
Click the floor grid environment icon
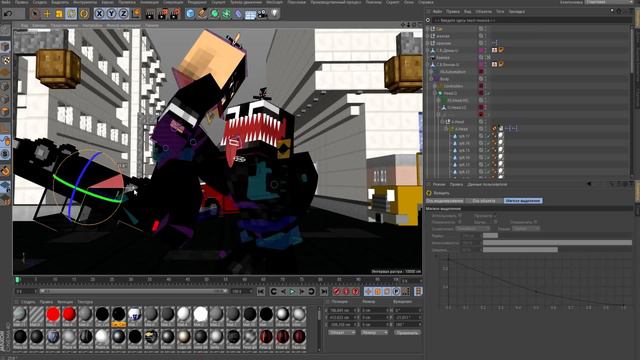click(x=250, y=15)
